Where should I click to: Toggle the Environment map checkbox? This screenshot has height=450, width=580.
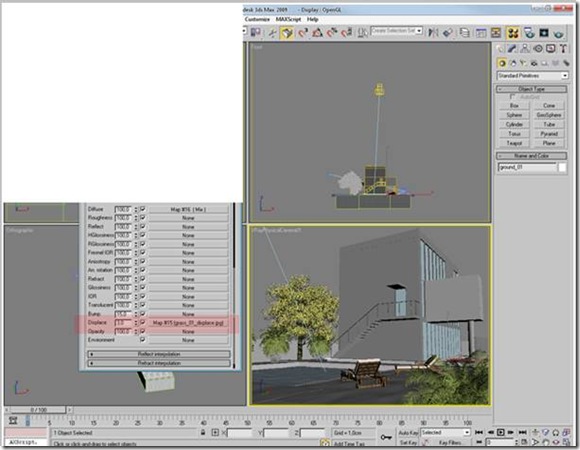[x=143, y=339]
